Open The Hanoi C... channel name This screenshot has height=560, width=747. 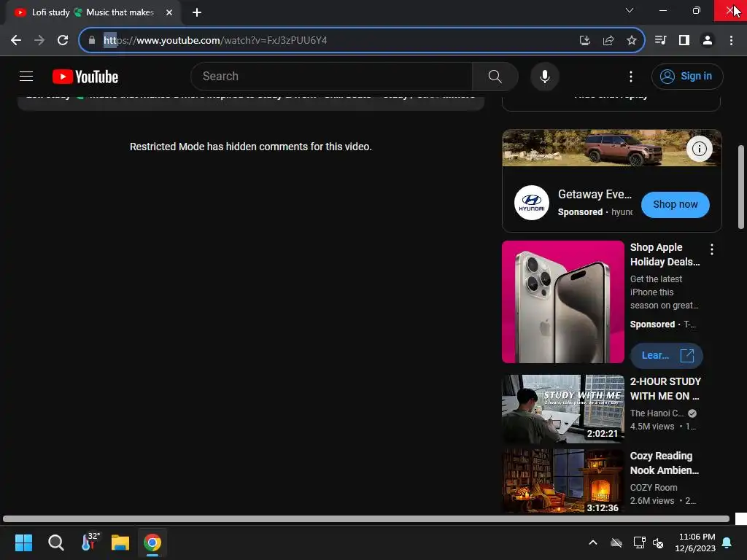pyautogui.click(x=657, y=413)
